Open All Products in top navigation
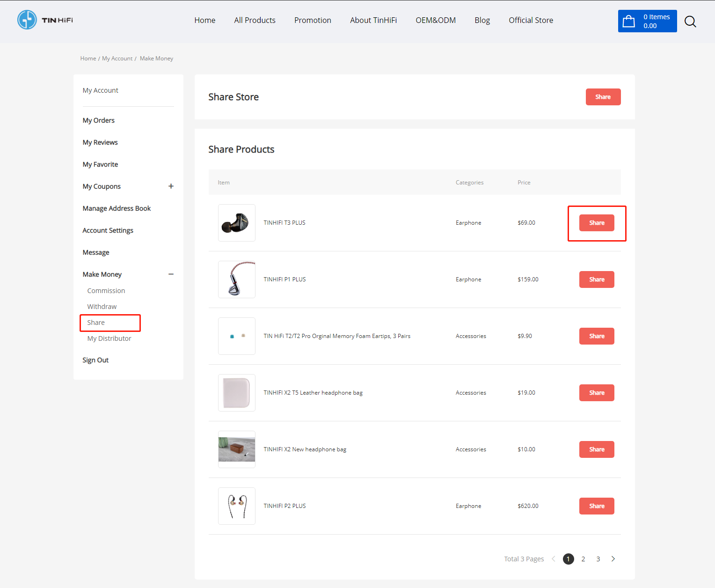Viewport: 715px width, 588px height. 255,20
